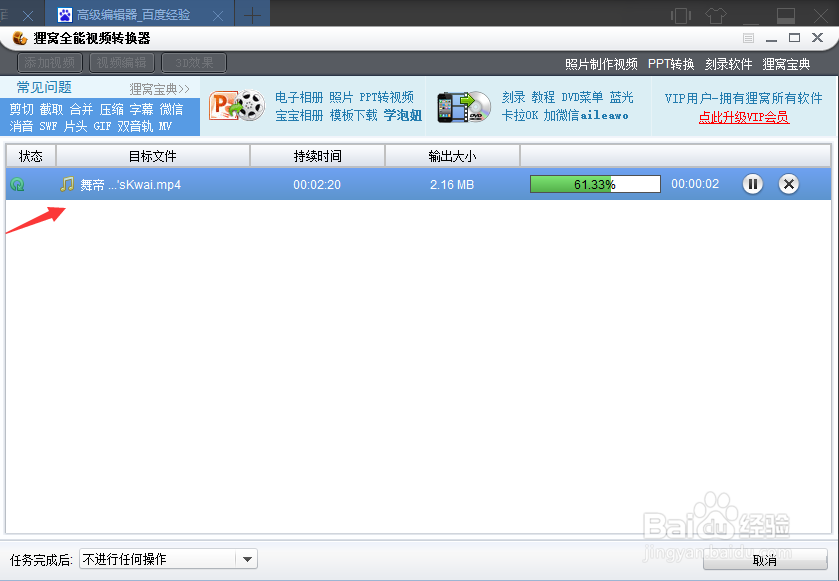
Task: Open the PowerPoint-to-video converter icon
Action: [x=237, y=105]
